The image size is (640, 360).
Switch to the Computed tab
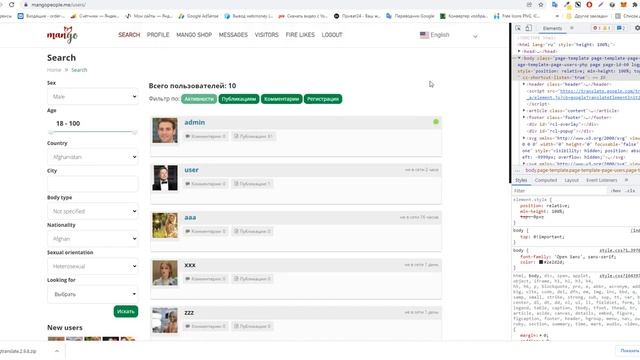click(x=546, y=180)
